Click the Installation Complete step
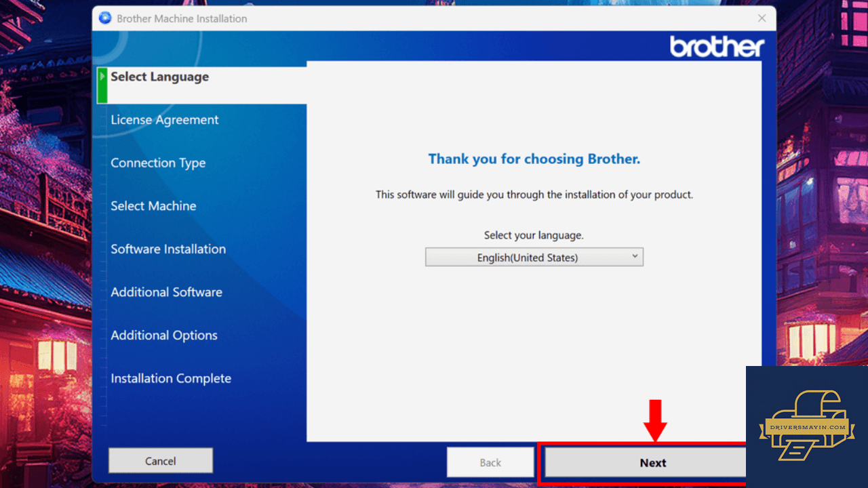This screenshot has width=868, height=488. 171,378
